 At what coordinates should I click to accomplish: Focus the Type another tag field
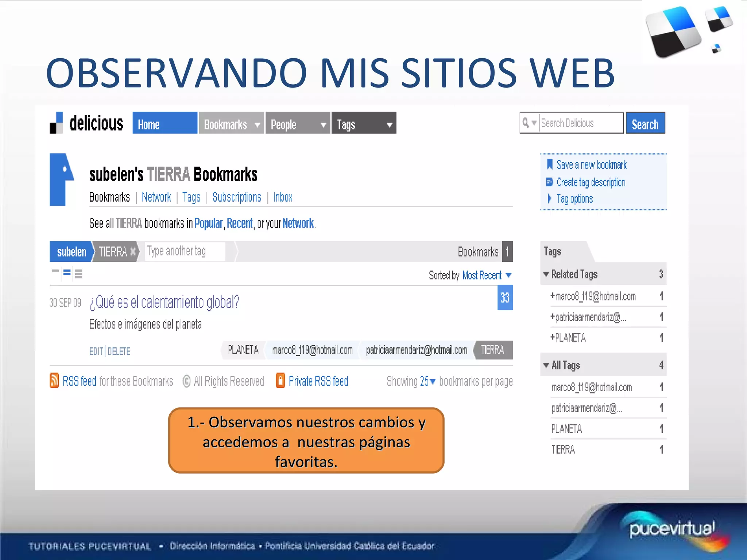coord(185,251)
